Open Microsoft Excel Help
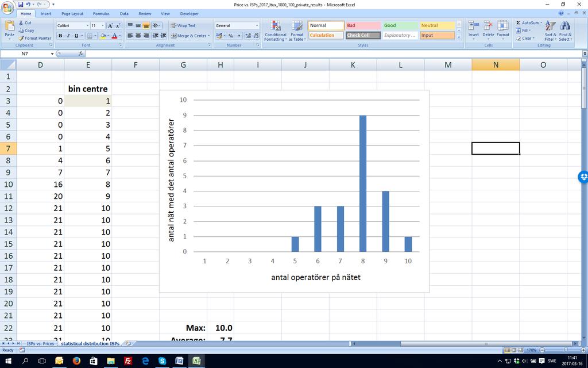This screenshot has height=368, width=588. coord(561,14)
